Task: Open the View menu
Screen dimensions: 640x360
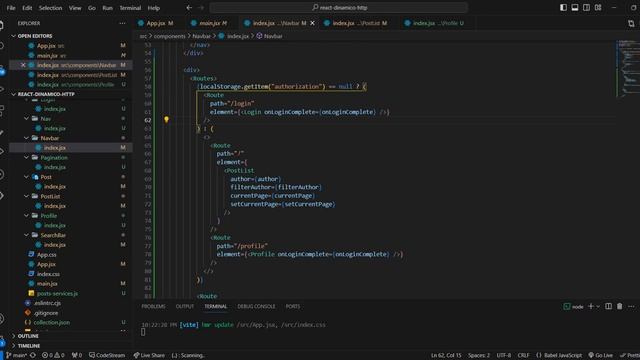Action: [x=75, y=8]
